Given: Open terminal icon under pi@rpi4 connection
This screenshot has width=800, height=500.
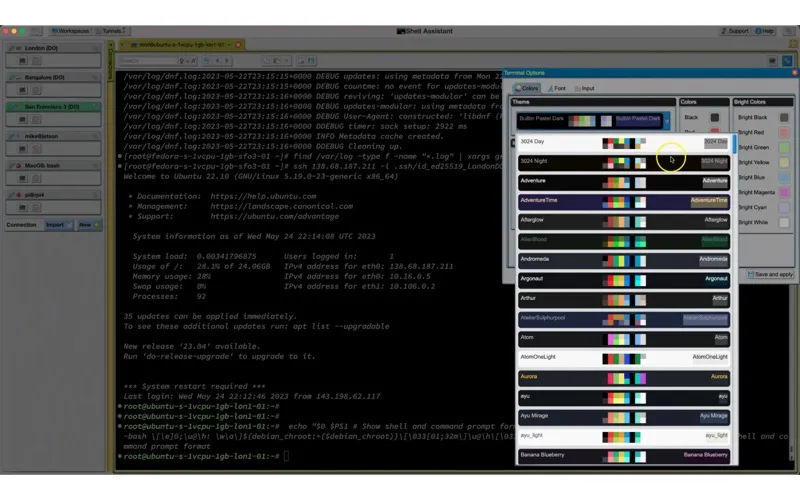Looking at the screenshot, I should pos(22,208).
